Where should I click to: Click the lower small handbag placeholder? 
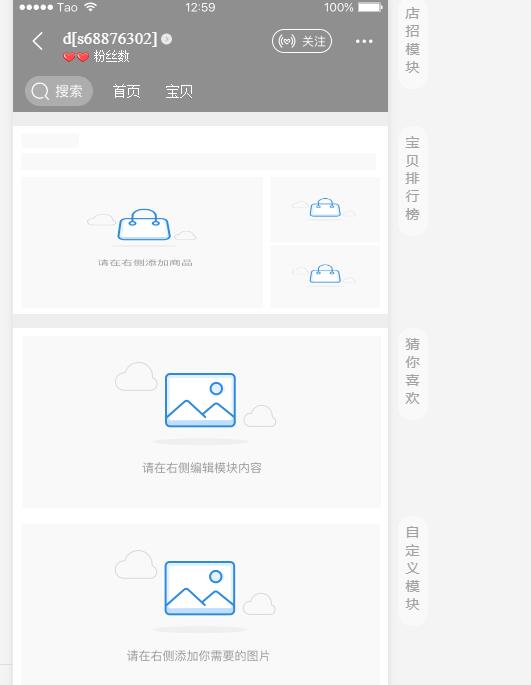click(x=325, y=276)
